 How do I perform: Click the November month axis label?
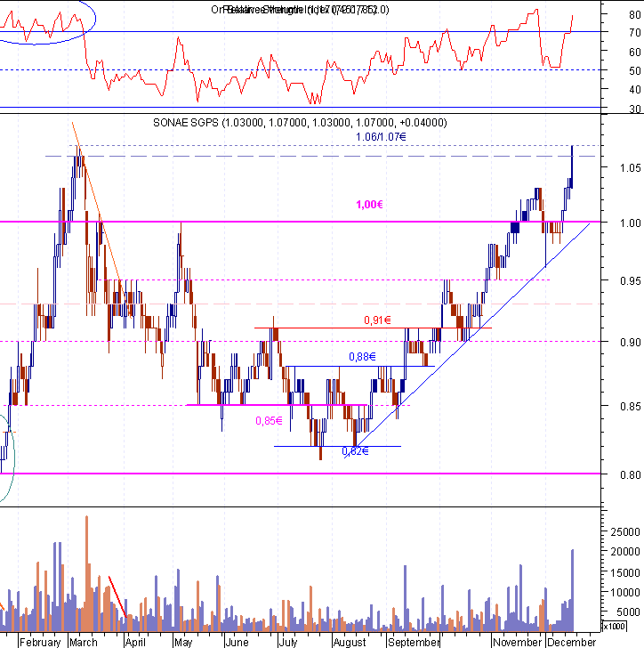click(x=517, y=643)
